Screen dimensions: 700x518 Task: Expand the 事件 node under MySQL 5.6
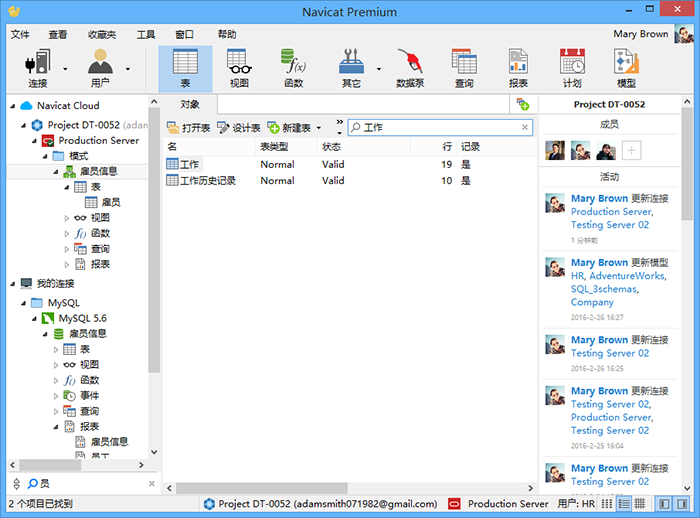point(56,396)
